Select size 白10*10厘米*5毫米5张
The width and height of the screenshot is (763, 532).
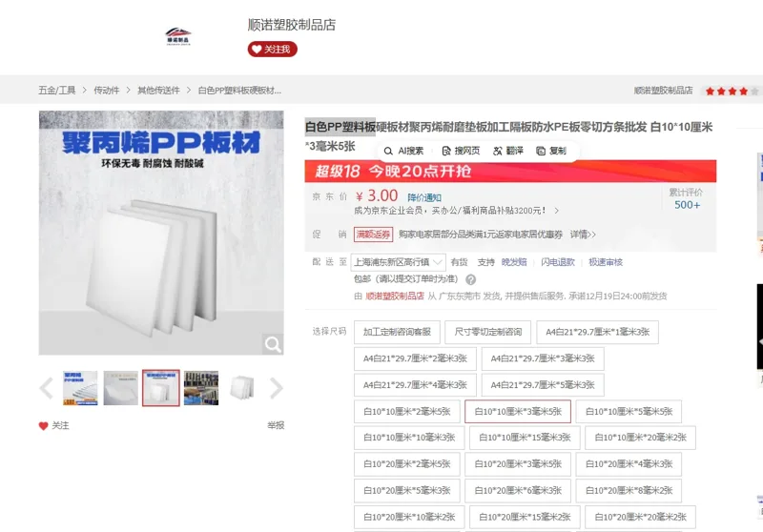point(629,412)
